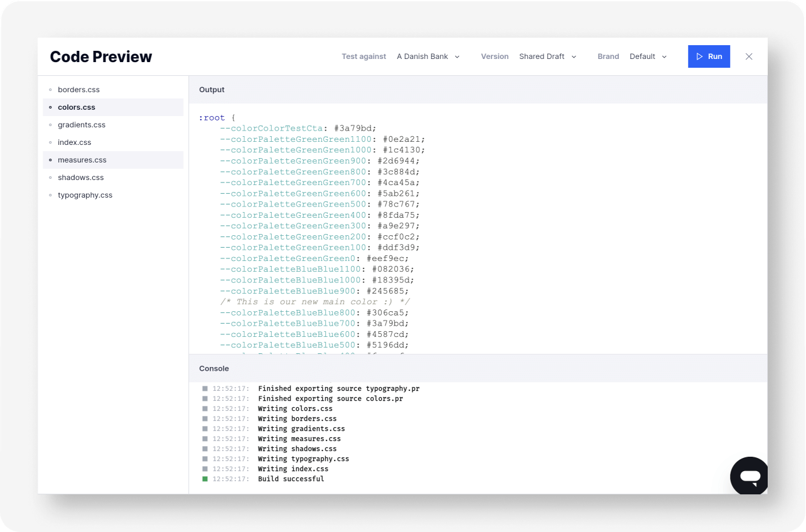Click green status square beside Build successful
The image size is (806, 532).
205,479
